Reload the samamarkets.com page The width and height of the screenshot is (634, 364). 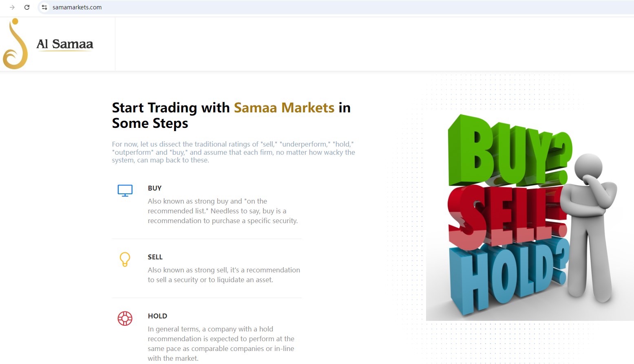(x=27, y=7)
